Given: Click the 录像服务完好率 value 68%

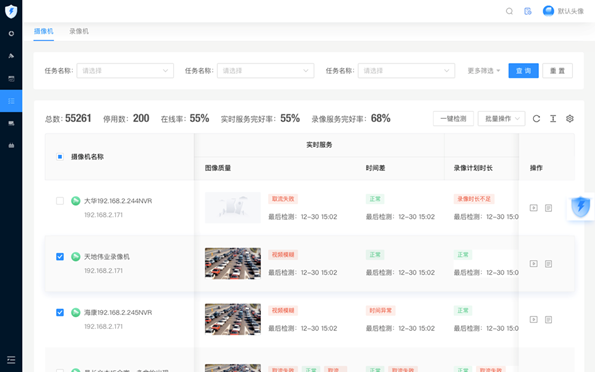Looking at the screenshot, I should (381, 118).
